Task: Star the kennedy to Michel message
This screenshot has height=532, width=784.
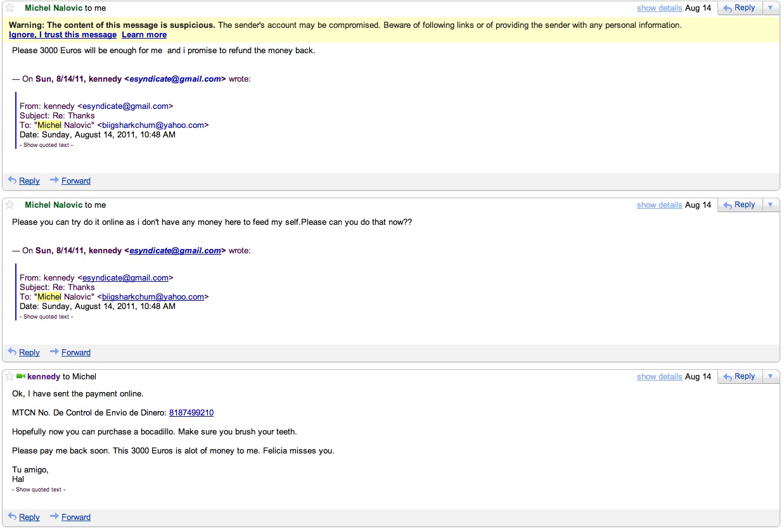Action: 10,377
